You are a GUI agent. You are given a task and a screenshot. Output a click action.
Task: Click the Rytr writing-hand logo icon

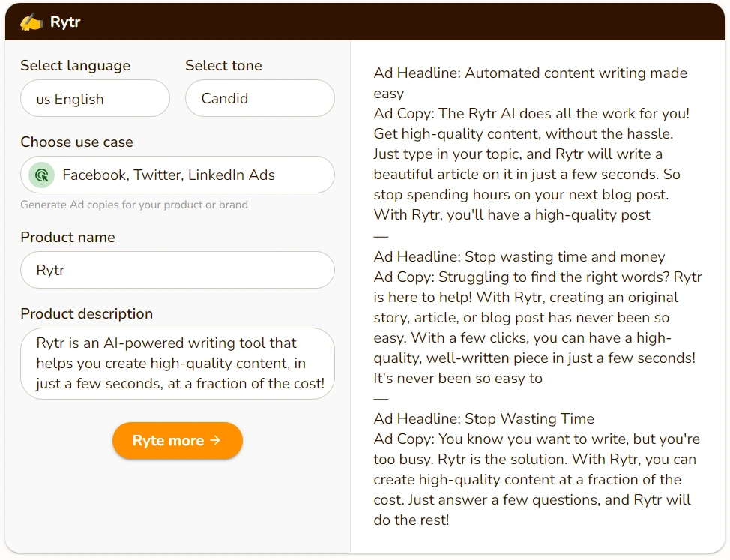pos(31,22)
